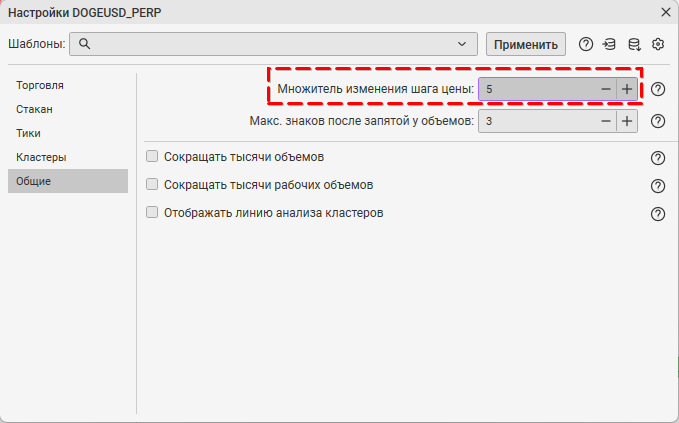Viewport: 679px width, 423px height.
Task: Close the Настройки DOGEUSD_PERP window
Action: coord(666,12)
